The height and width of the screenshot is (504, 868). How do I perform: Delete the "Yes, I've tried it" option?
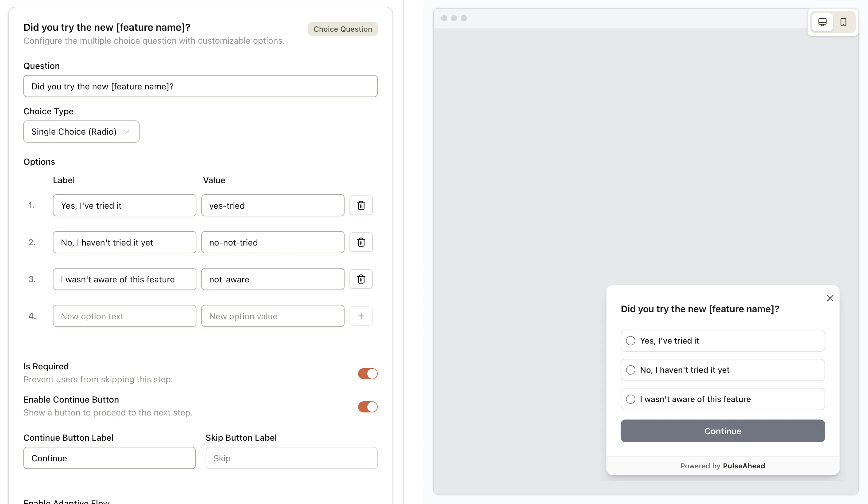click(x=361, y=205)
